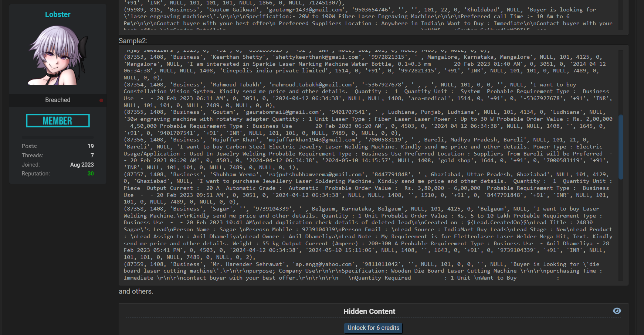The width and height of the screenshot is (644, 335).
Task: Click the eye icon beside Hidden Content
Action: point(617,311)
